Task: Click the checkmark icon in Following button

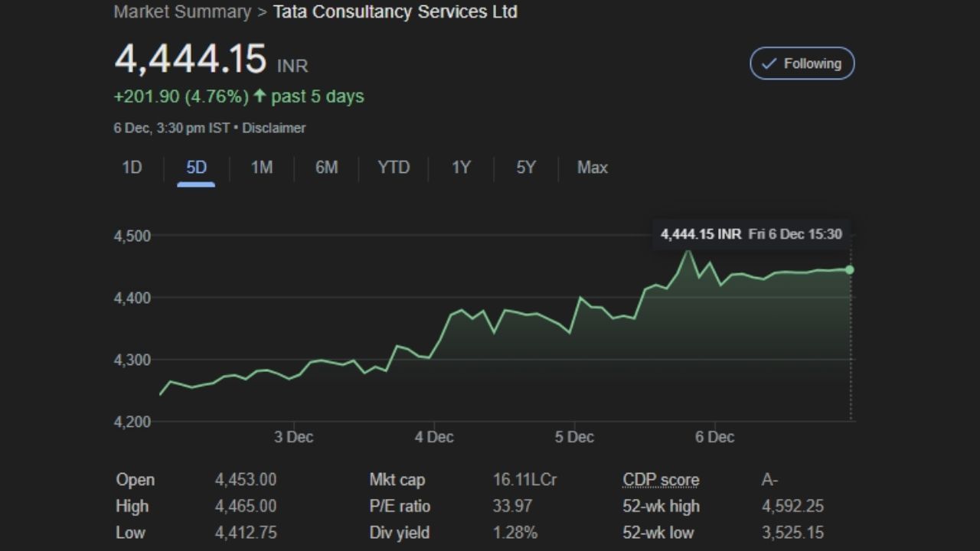Action: point(769,64)
